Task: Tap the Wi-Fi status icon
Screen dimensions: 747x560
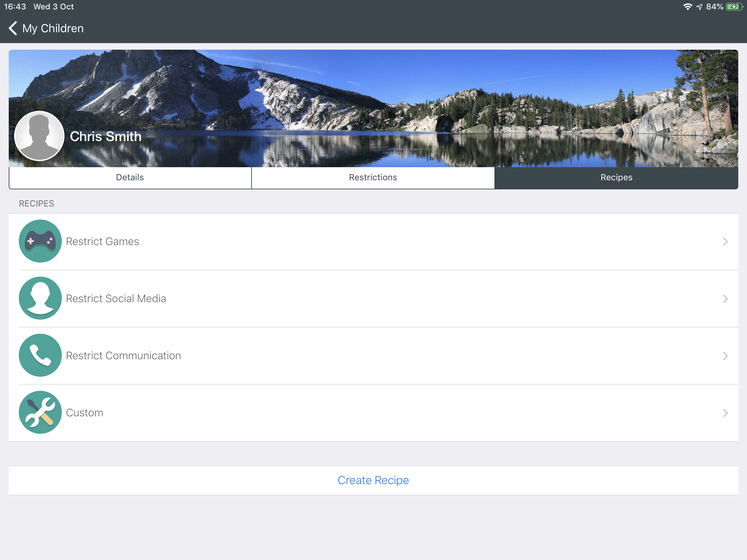Action: click(687, 7)
